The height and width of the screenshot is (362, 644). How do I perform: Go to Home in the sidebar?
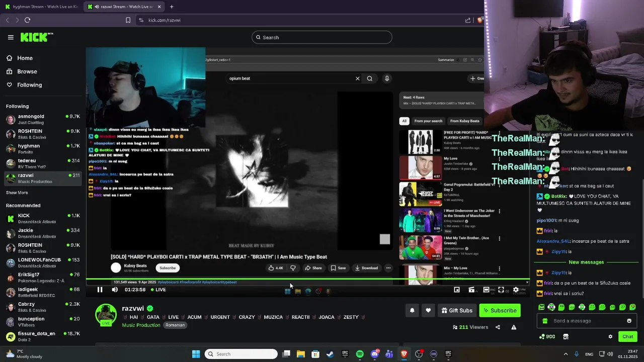pos(25,58)
